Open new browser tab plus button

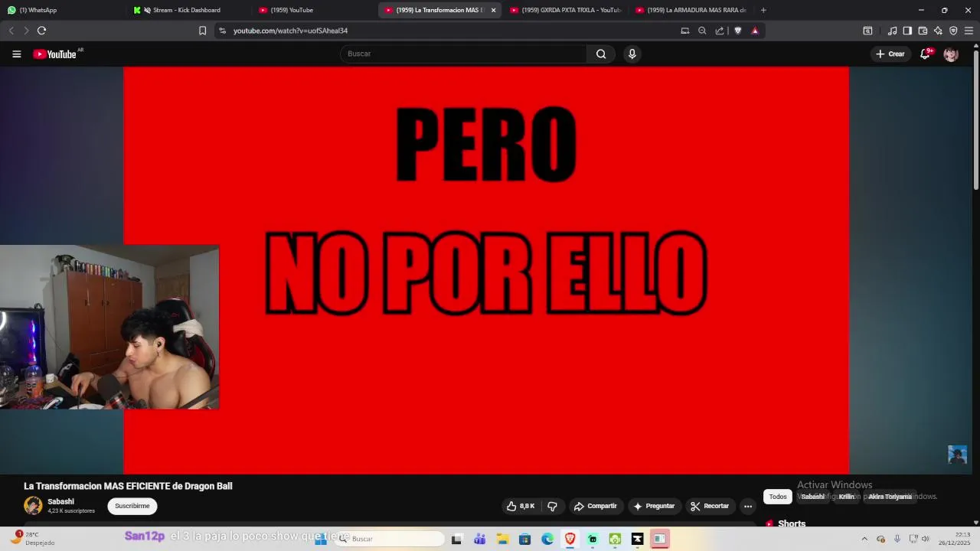[x=763, y=10]
